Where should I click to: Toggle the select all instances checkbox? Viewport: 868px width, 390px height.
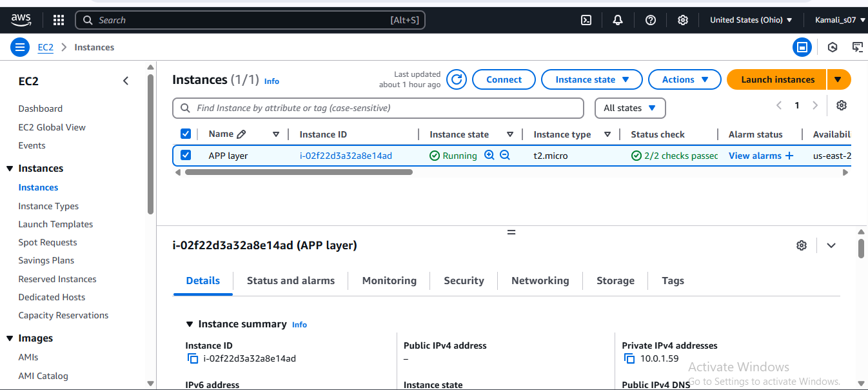(186, 134)
